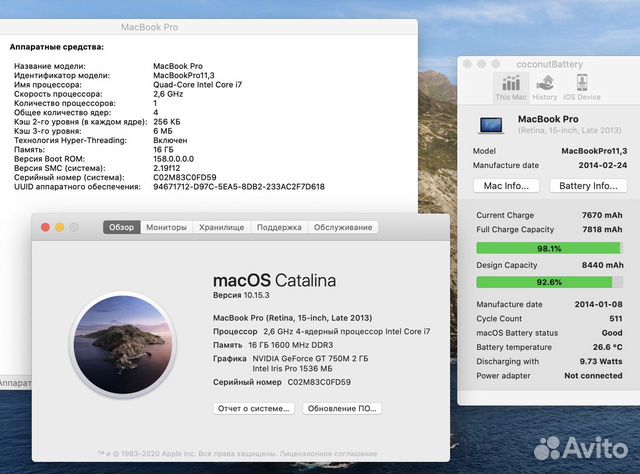Screen dimensions: 640x474
Task: Close the About This Mac window
Action: pyautogui.click(x=46, y=227)
